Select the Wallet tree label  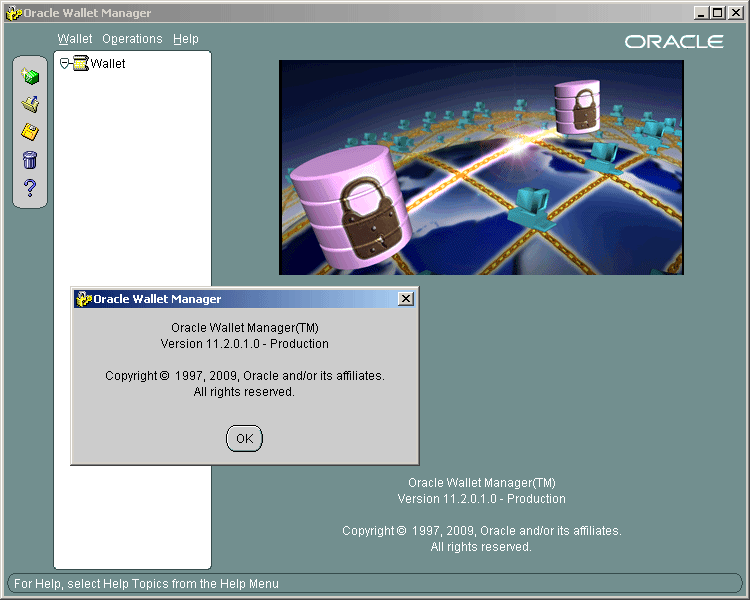[x=108, y=64]
